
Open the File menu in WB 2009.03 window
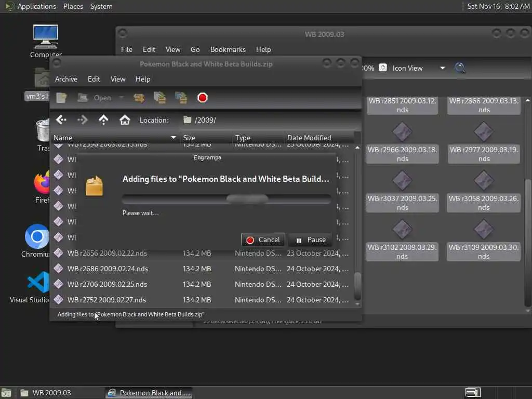(x=127, y=49)
